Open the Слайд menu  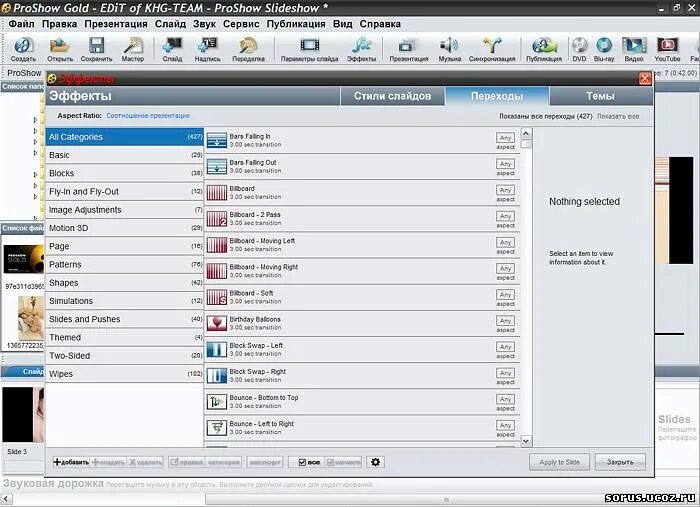(171, 24)
